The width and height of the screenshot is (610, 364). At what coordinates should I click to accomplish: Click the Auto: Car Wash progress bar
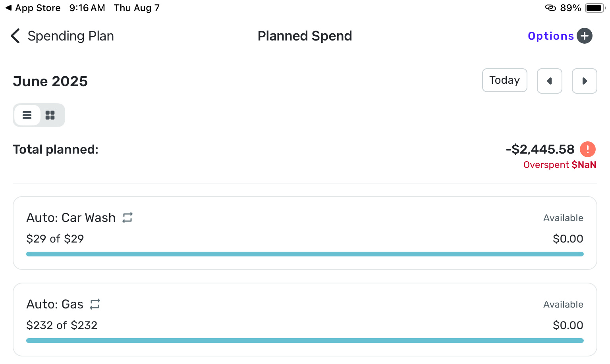click(x=305, y=254)
